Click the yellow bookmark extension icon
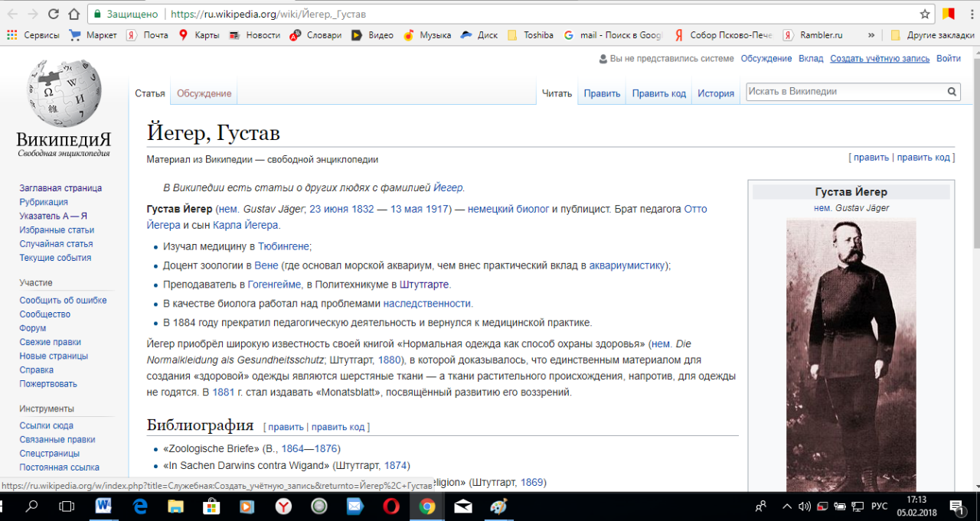Viewport: 980px width, 521px height. point(948,14)
